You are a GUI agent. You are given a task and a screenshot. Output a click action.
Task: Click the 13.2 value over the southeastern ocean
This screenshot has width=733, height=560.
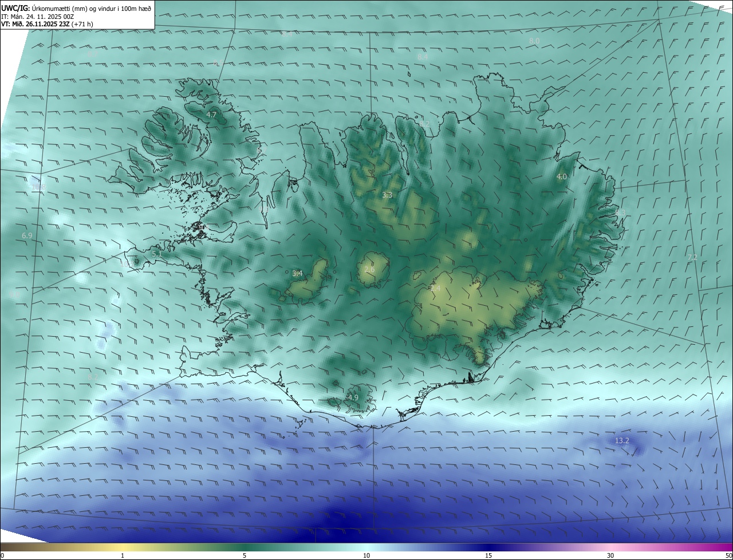click(x=622, y=441)
